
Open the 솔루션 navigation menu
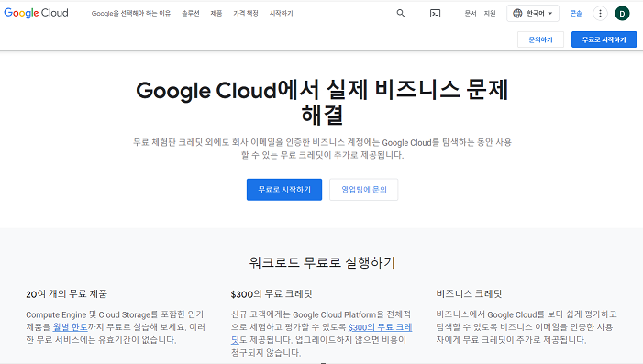pyautogui.click(x=190, y=13)
